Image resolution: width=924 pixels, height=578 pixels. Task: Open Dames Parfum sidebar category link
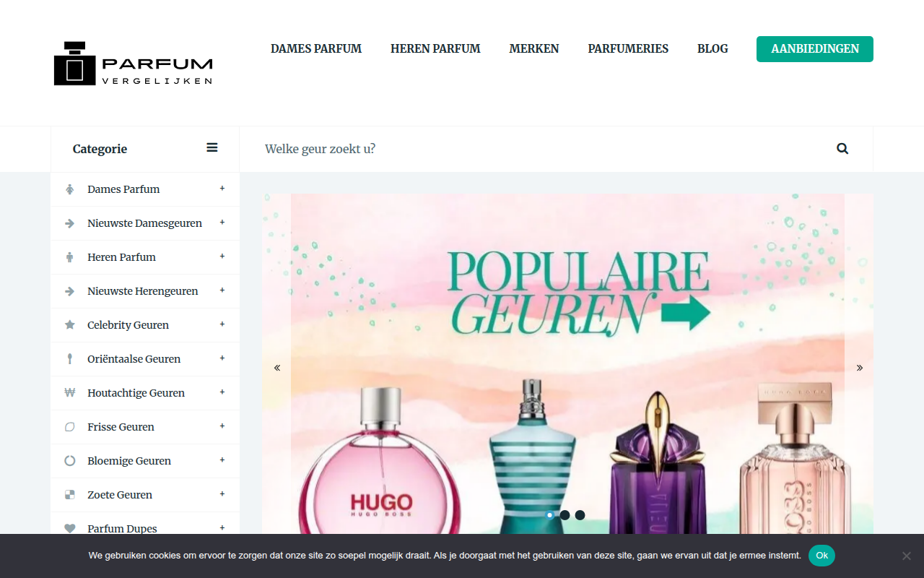[x=123, y=189]
